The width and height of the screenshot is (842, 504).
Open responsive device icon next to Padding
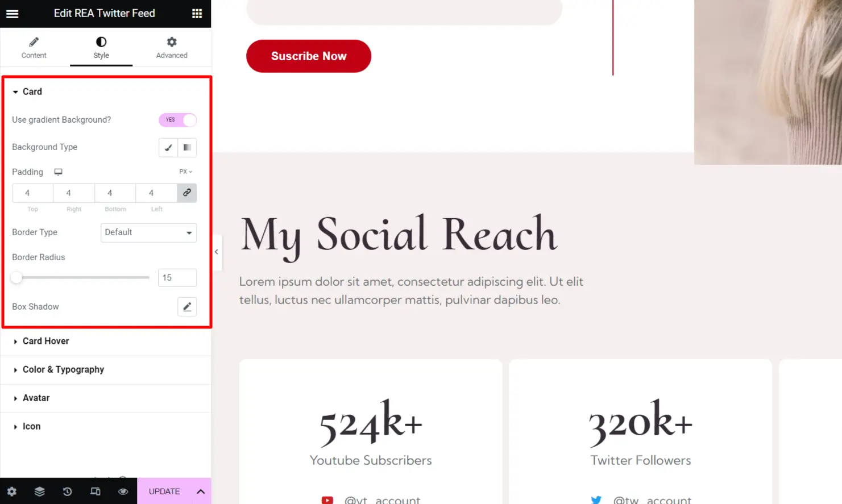tap(58, 172)
